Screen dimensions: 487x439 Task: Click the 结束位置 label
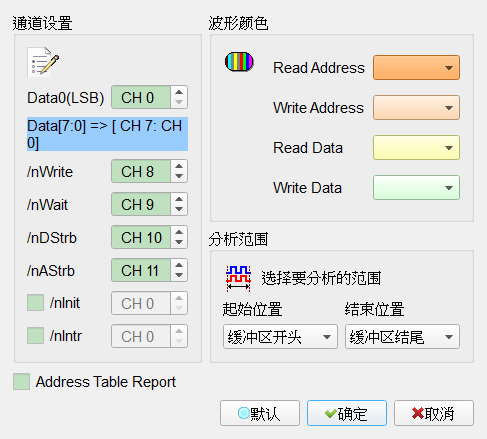pos(374,309)
